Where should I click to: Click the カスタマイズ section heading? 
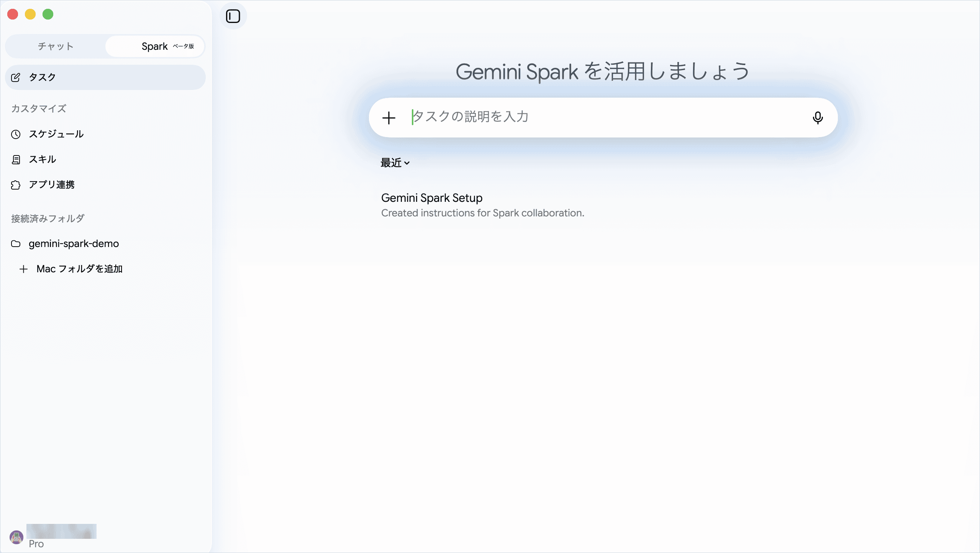[x=39, y=109]
